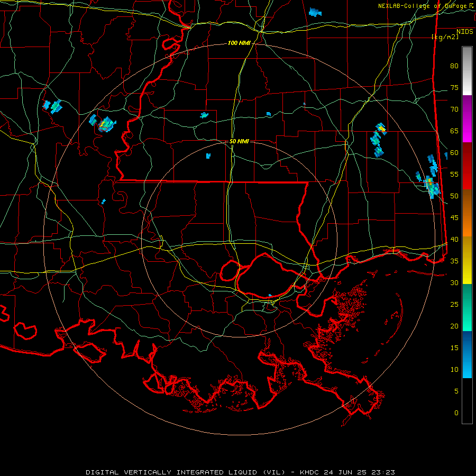Click the "[kg/m2]" units label
Viewport: 476px width, 476px height.
point(445,36)
